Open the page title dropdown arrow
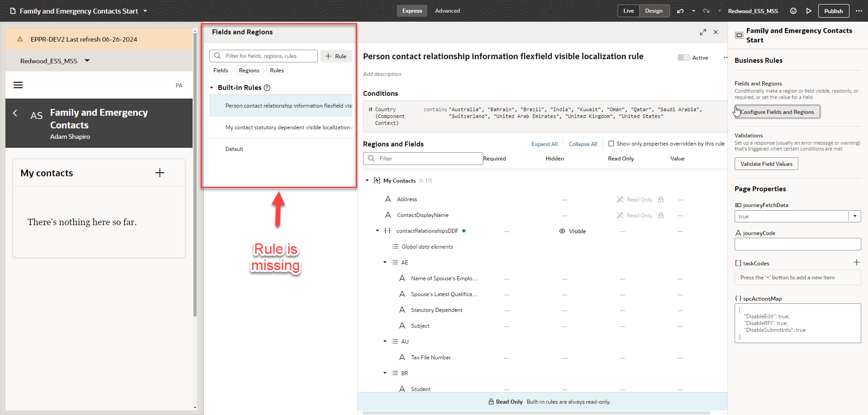 point(145,11)
